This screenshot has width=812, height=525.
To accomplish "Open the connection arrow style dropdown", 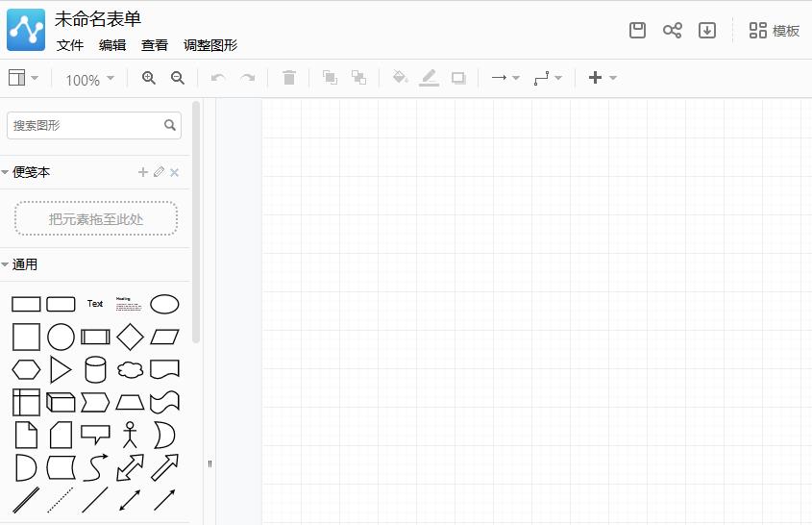I will [504, 78].
